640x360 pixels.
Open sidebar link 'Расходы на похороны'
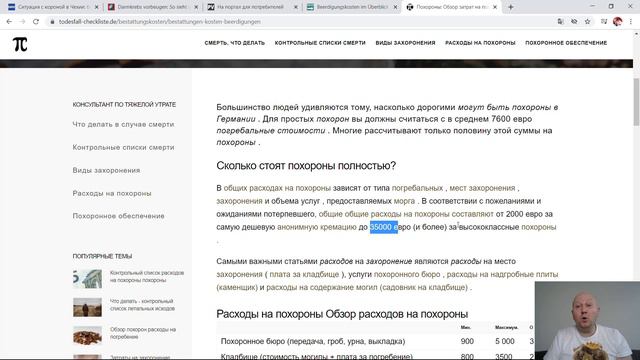[x=112, y=193]
